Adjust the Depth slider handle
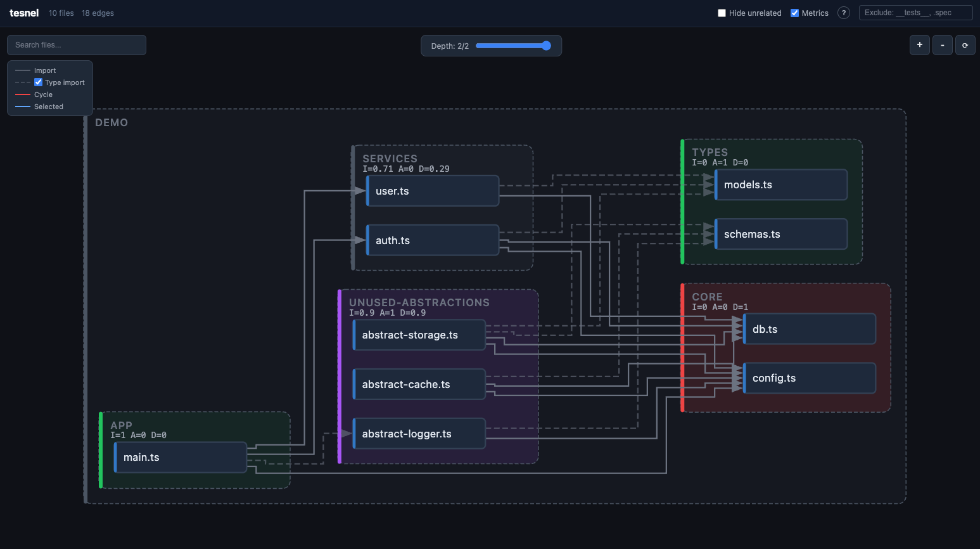Viewport: 980px width, 549px height. (547, 46)
